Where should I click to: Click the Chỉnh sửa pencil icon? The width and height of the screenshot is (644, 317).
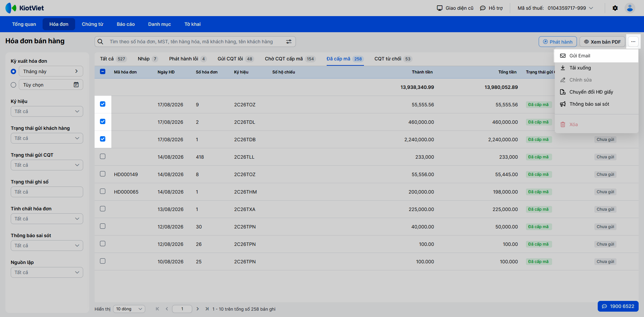[x=563, y=80]
